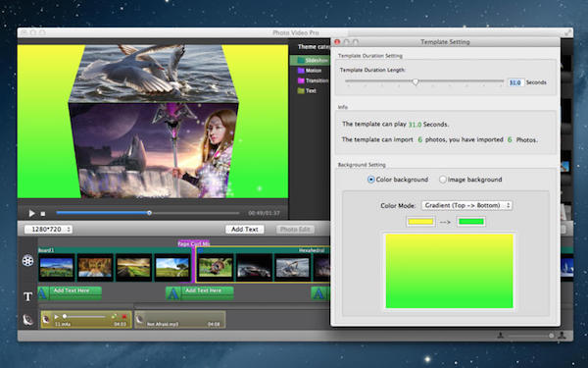This screenshot has height=368, width=588.
Task: Click the yellow gradient start color swatch
Action: [x=420, y=222]
